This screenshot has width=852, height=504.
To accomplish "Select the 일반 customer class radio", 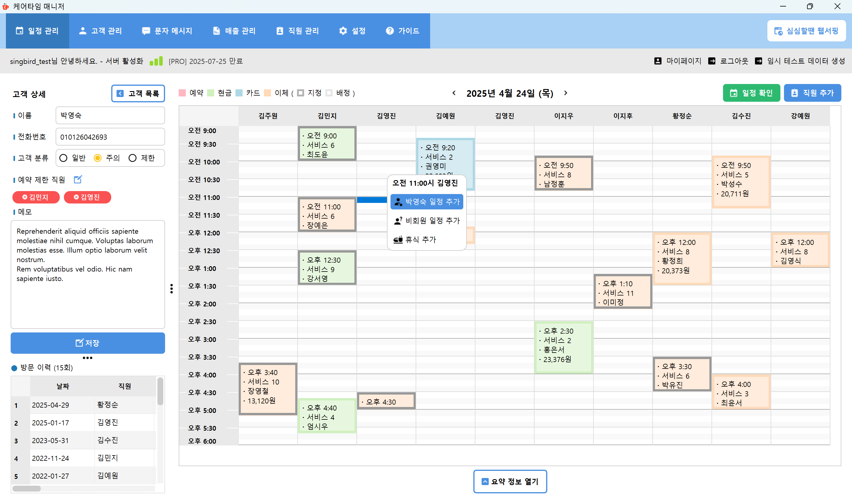I will click(64, 158).
